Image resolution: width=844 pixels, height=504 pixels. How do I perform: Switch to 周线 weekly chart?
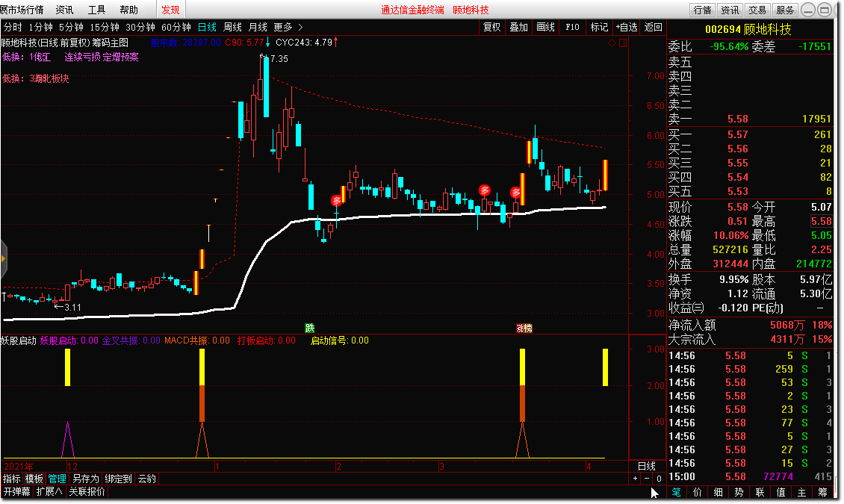[232, 27]
